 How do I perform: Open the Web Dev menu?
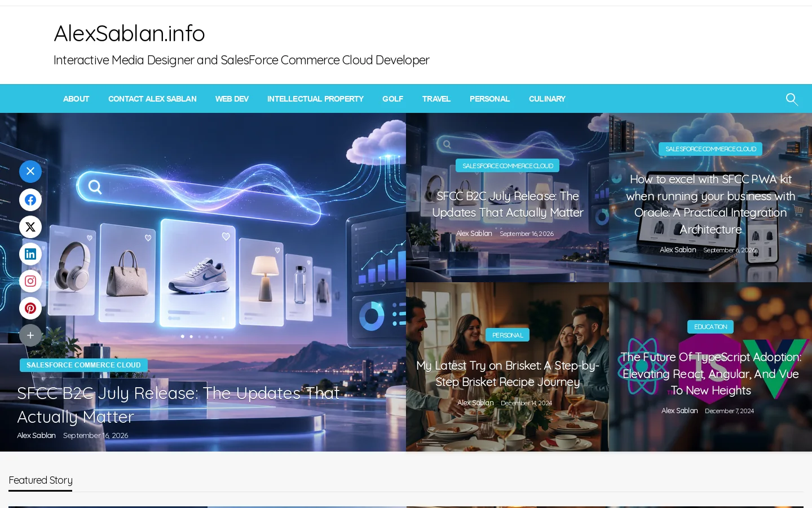tap(232, 99)
